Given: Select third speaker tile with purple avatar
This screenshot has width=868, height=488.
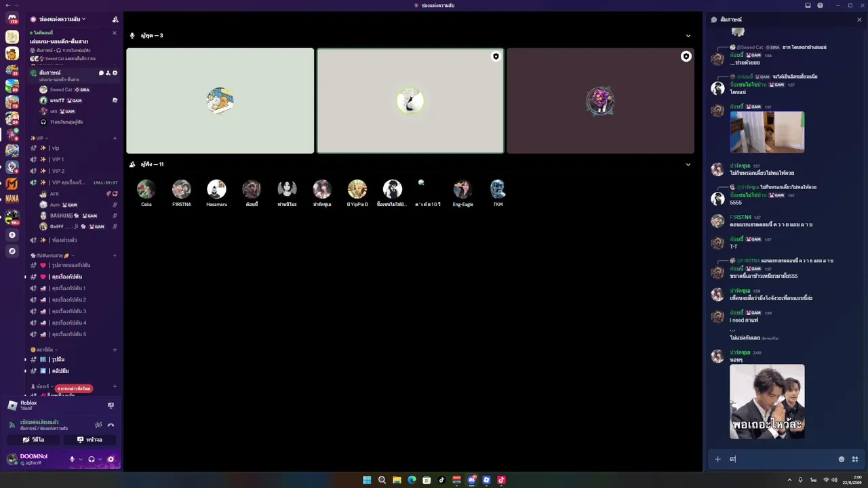Looking at the screenshot, I should click(x=600, y=101).
